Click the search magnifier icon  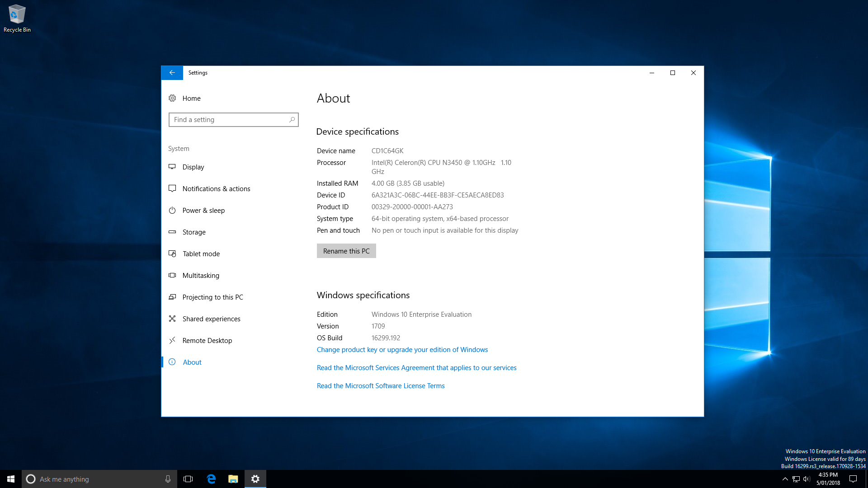click(292, 120)
